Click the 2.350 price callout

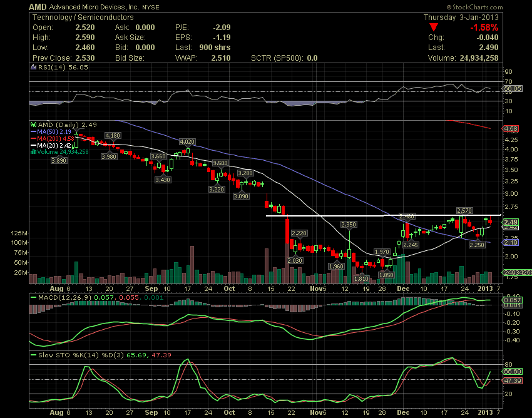point(349,224)
